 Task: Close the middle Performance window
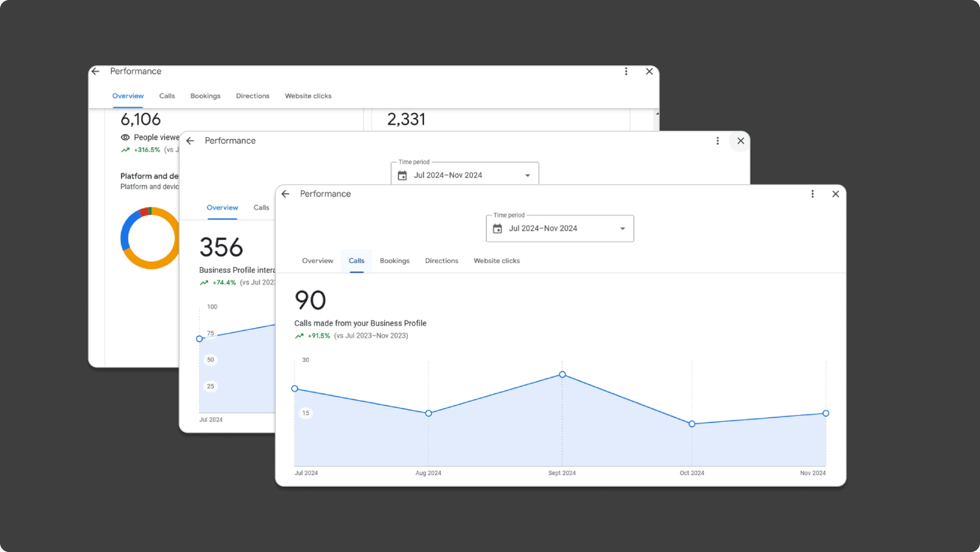(740, 141)
